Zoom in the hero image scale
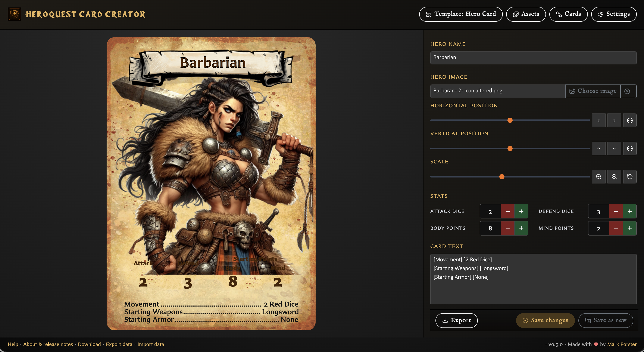 614,177
